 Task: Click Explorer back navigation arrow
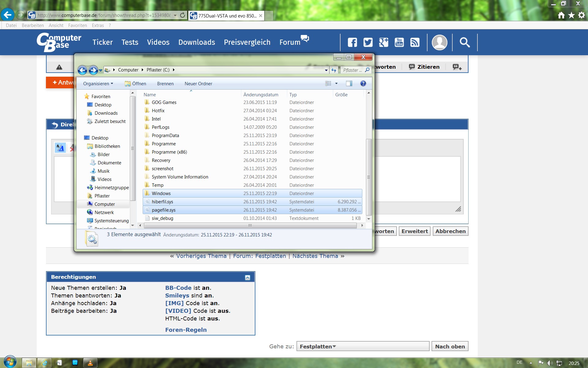tap(82, 70)
